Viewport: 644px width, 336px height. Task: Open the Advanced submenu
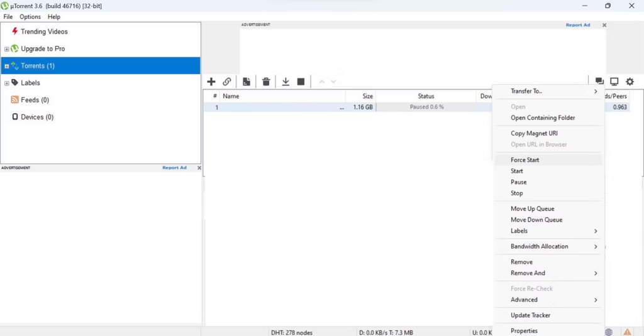(x=548, y=300)
